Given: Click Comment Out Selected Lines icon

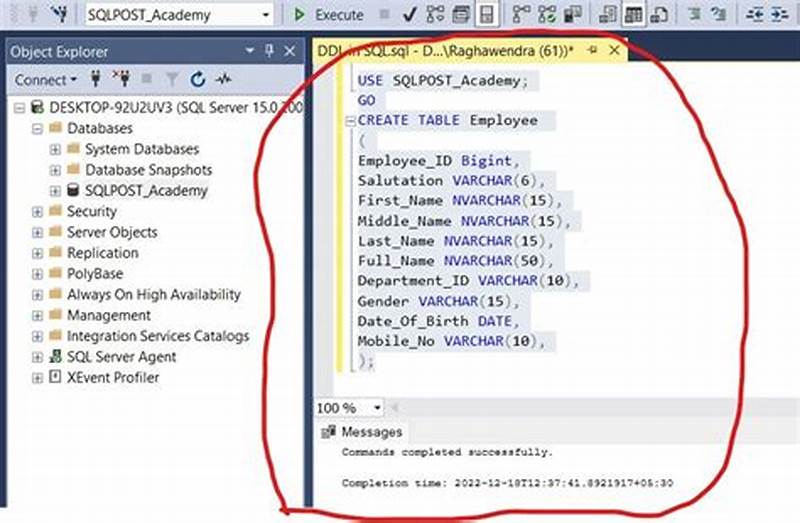Looking at the screenshot, I should [x=693, y=14].
